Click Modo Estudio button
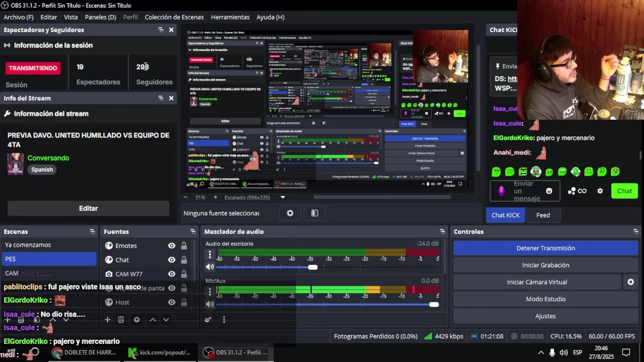 pyautogui.click(x=545, y=299)
